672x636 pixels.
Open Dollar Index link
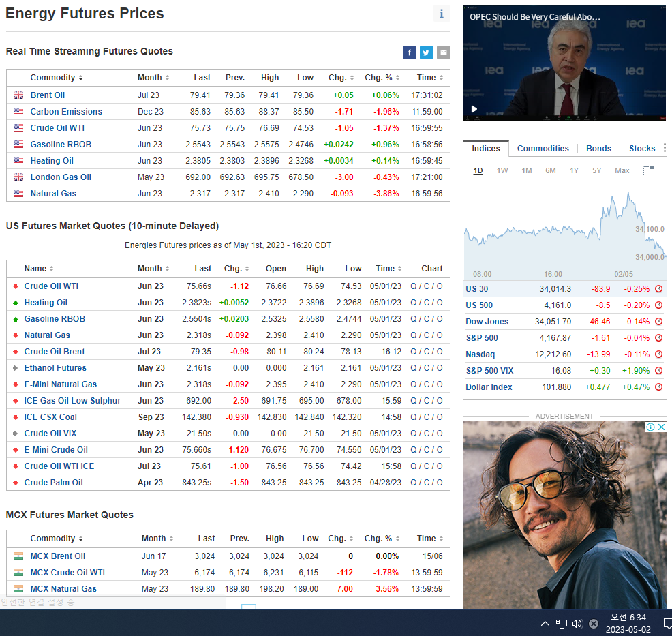tap(489, 387)
